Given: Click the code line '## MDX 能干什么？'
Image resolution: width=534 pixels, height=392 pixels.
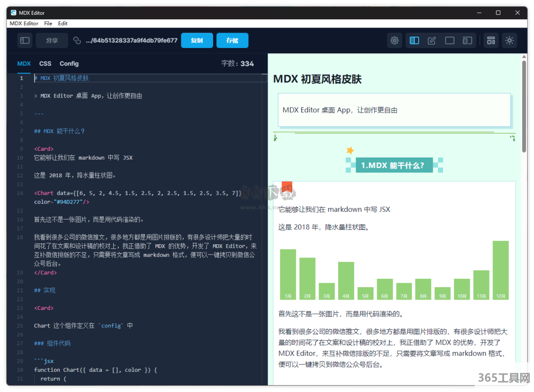Looking at the screenshot, I should 59,131.
